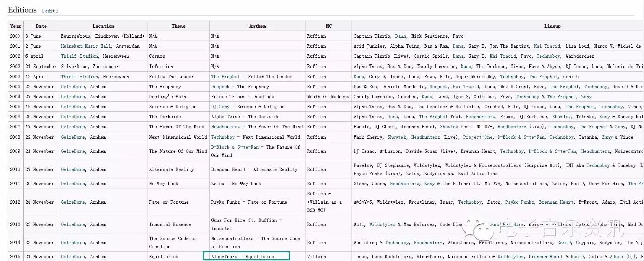
Task: Select the Destiny's Path theme cell
Action: tap(178, 97)
